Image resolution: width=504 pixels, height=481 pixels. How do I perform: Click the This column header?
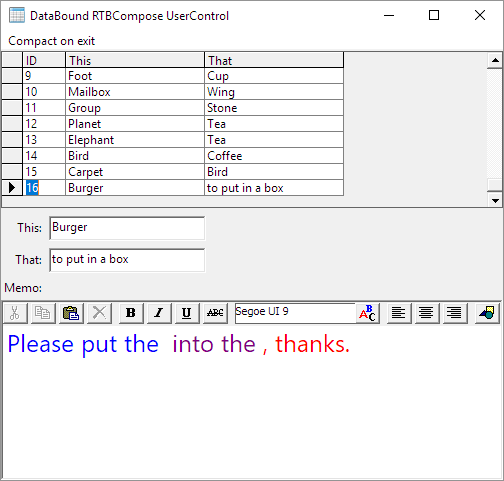coord(135,60)
